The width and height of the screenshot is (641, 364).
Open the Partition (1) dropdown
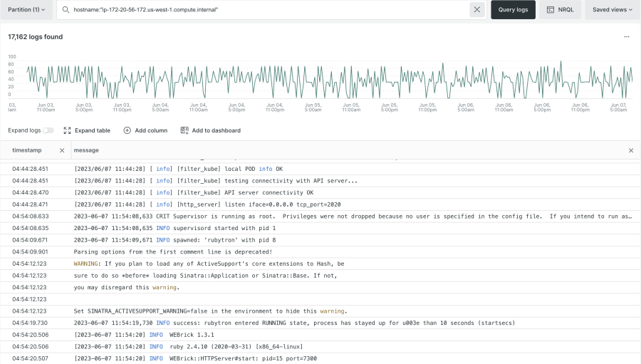pyautogui.click(x=26, y=10)
